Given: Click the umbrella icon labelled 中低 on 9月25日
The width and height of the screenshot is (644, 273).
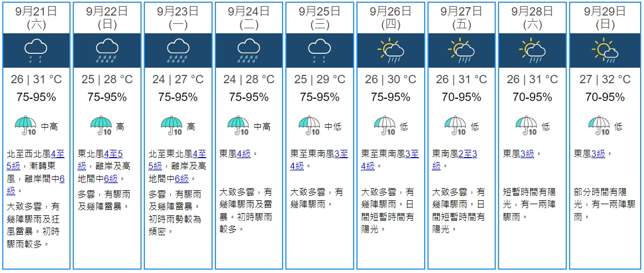Looking at the screenshot, I should click(310, 125).
